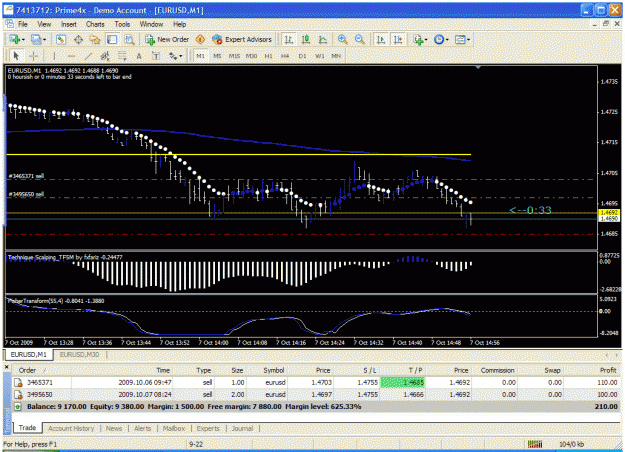
Task: Select the EURUSD,M30 chart tab
Action: pyautogui.click(x=79, y=354)
